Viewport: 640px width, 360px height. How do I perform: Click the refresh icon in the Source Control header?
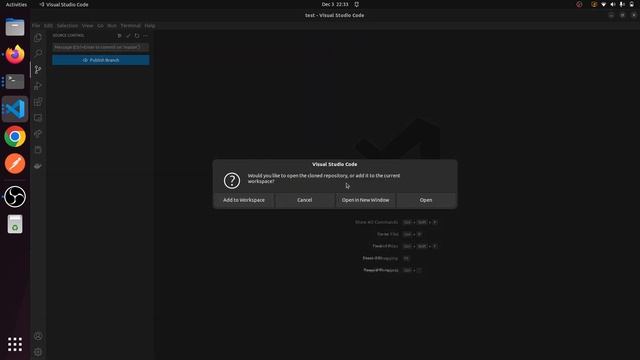click(x=137, y=36)
